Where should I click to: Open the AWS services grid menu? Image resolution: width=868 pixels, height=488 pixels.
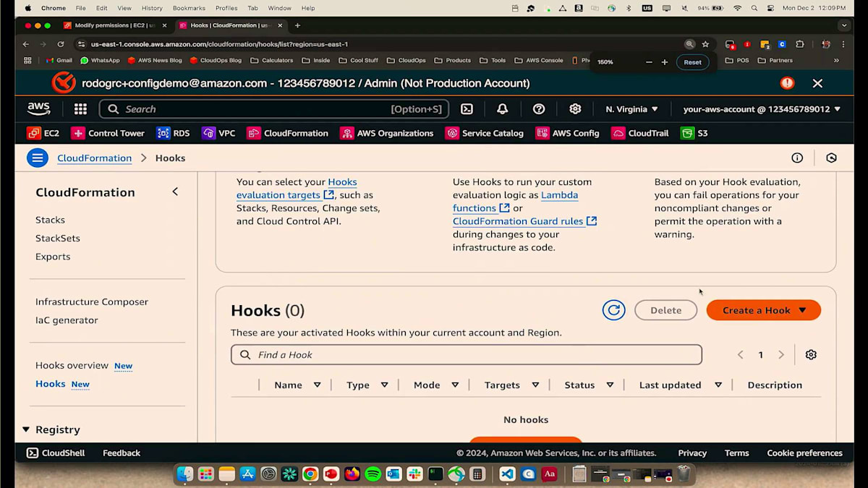80,109
